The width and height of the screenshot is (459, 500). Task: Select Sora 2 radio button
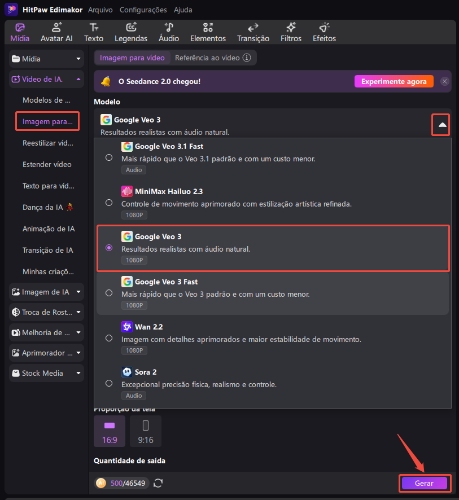(109, 383)
